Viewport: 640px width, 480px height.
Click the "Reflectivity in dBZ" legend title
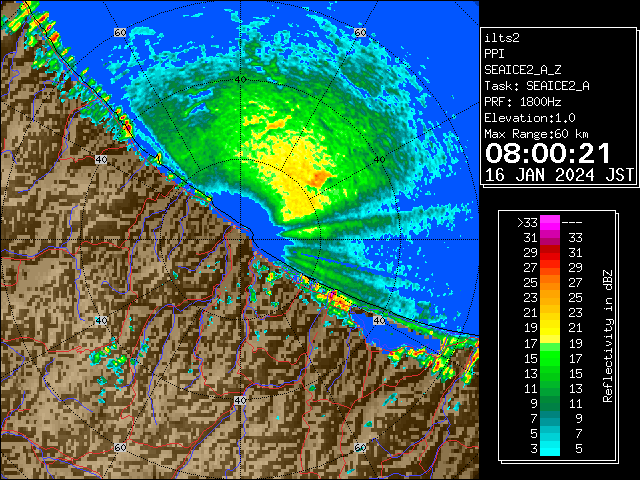click(608, 336)
